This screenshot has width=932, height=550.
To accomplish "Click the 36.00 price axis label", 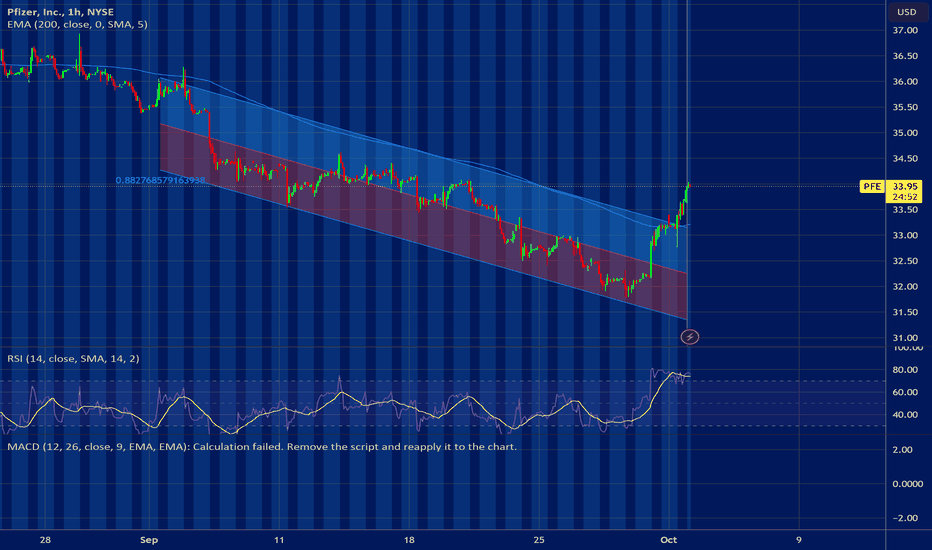I will click(905, 81).
